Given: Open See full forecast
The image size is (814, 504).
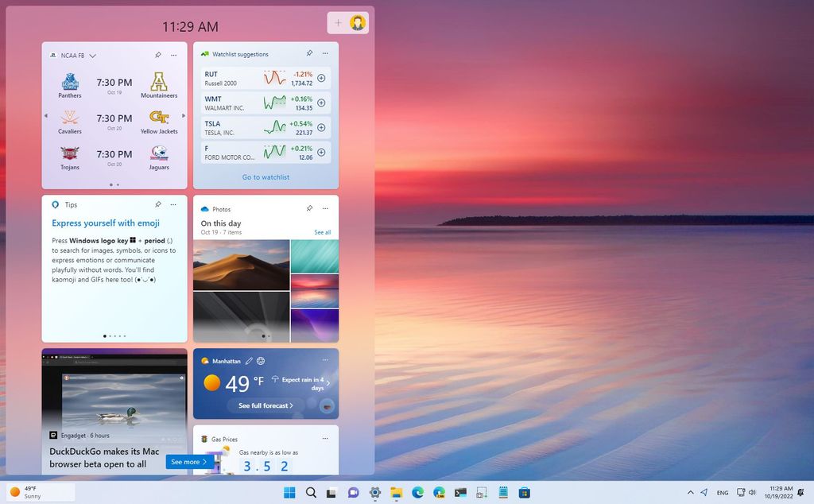Looking at the screenshot, I should point(266,405).
